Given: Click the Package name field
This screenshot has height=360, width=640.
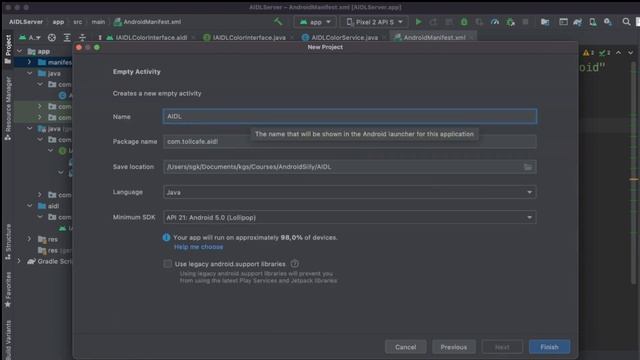Looking at the screenshot, I should click(x=349, y=142).
